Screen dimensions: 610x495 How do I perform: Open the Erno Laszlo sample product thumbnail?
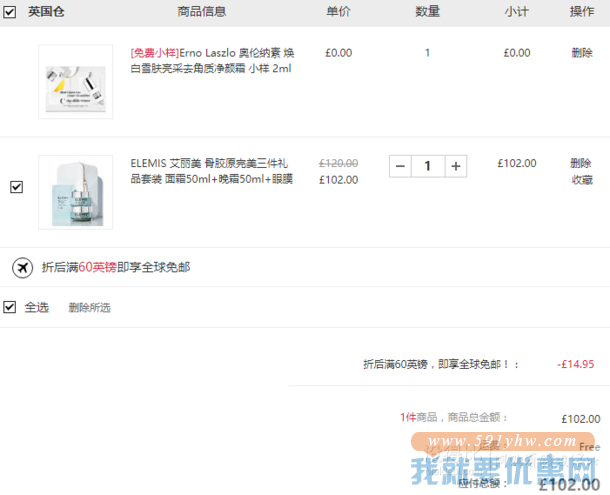point(75,81)
